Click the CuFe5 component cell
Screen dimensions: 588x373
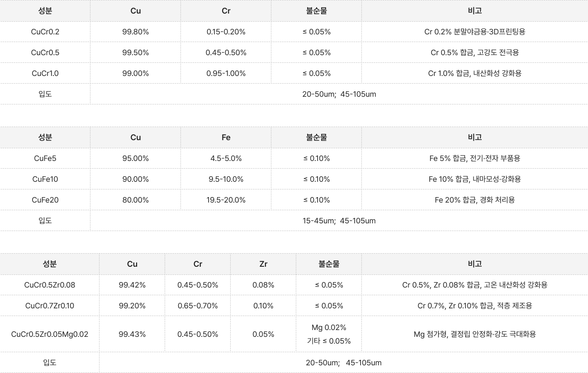pyautogui.click(x=45, y=158)
